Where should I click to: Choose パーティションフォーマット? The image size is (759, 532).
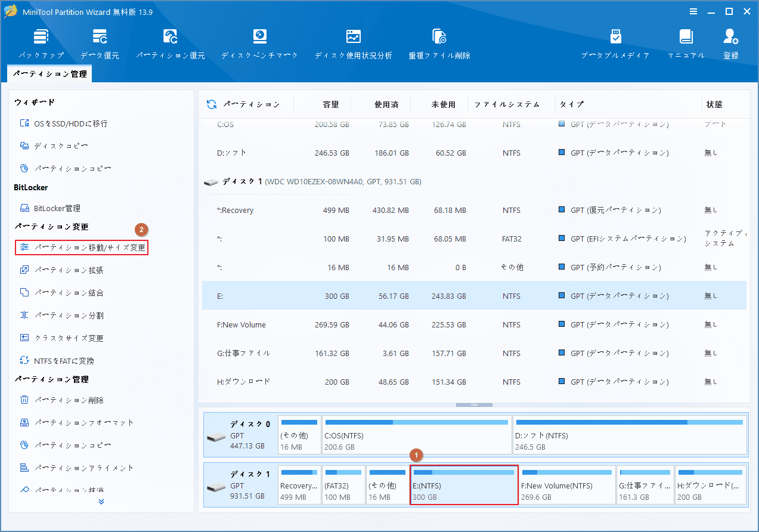[77, 423]
